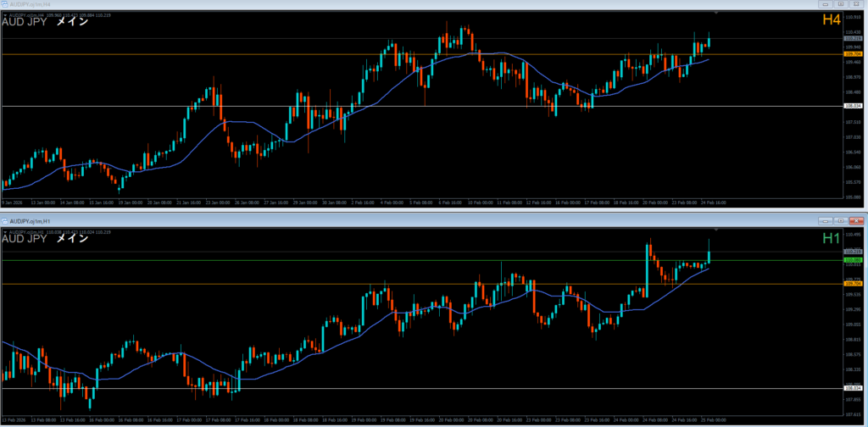Click the chart shift triangle on H4 chart
The height and width of the screenshot is (427, 868).
tap(717, 14)
